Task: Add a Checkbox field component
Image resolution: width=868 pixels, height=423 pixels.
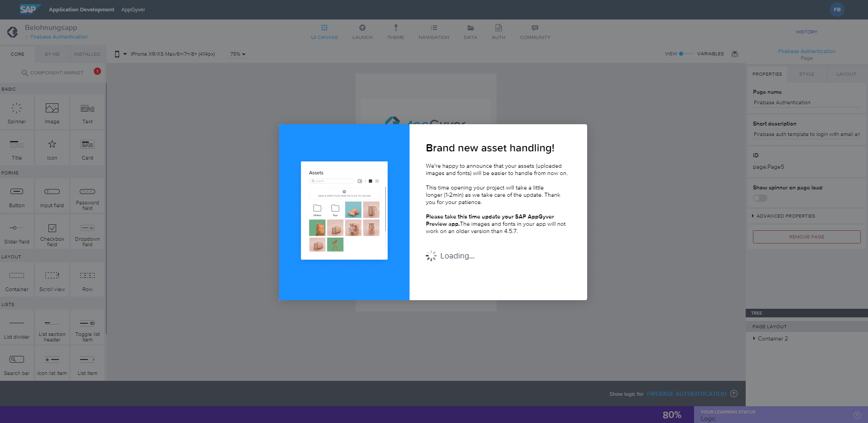Action: click(x=52, y=233)
